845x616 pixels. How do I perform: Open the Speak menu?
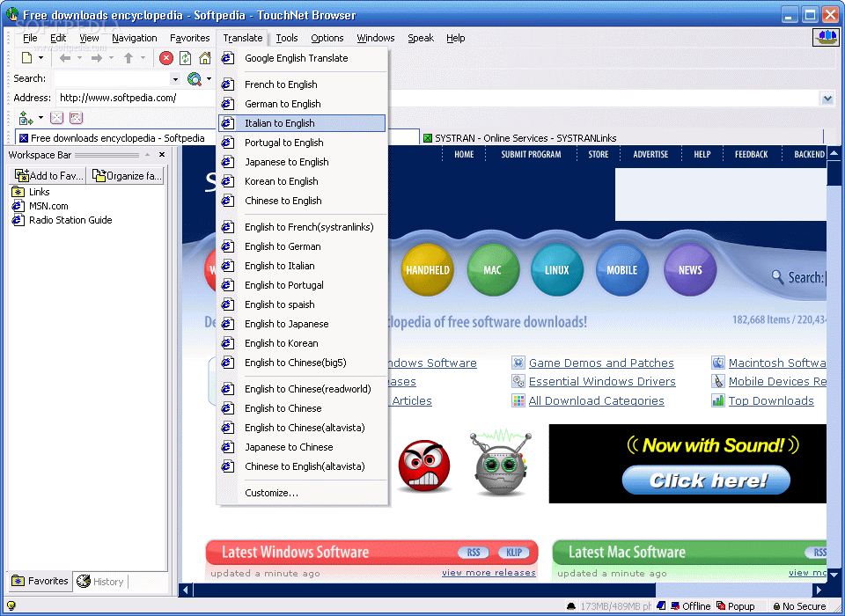tap(421, 38)
